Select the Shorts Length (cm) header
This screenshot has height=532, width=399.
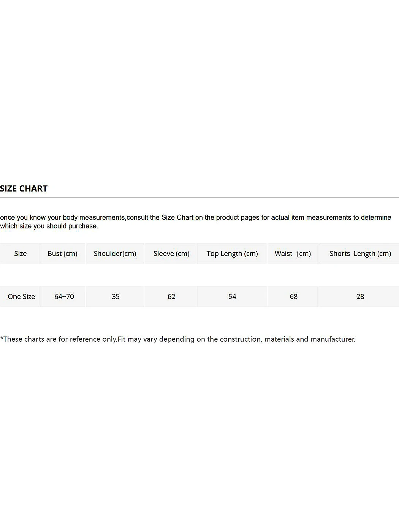(x=360, y=253)
